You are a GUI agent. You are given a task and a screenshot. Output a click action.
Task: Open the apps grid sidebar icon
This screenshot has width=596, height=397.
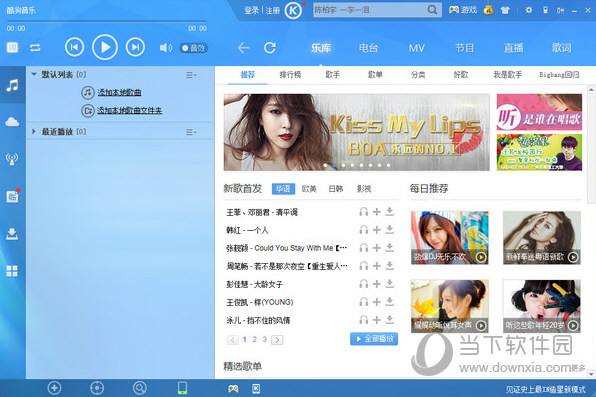click(12, 271)
